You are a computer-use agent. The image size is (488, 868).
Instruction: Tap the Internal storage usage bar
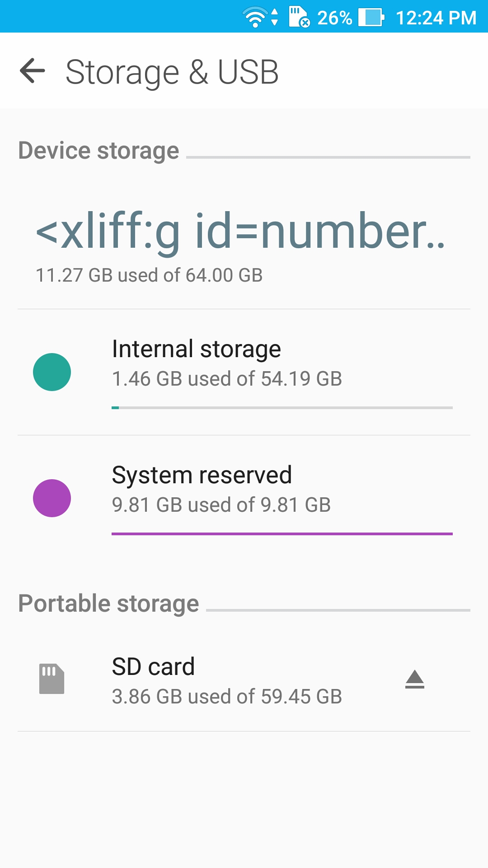coord(282,408)
